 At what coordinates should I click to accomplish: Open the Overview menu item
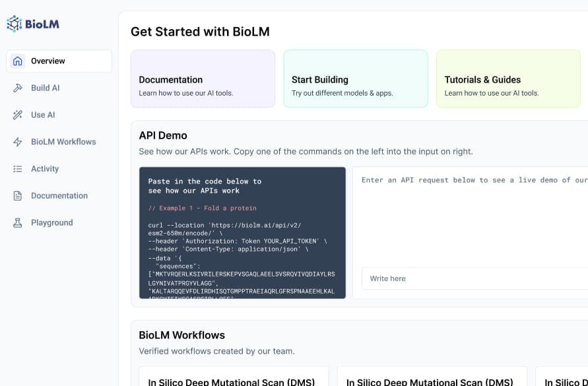coord(48,61)
